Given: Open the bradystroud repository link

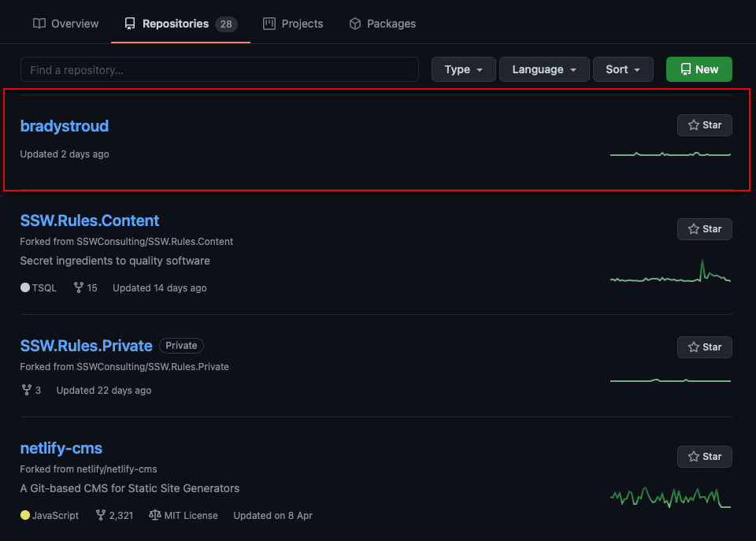Looking at the screenshot, I should (x=65, y=126).
